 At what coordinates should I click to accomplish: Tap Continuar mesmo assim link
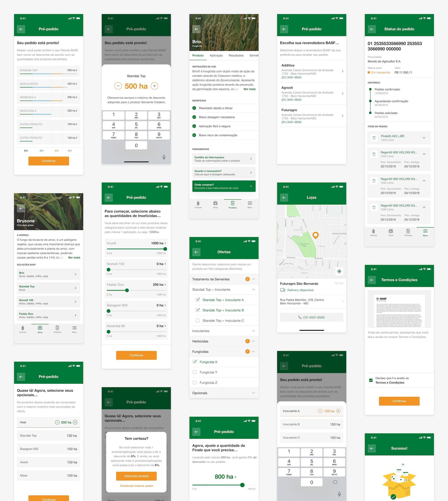coord(136,486)
